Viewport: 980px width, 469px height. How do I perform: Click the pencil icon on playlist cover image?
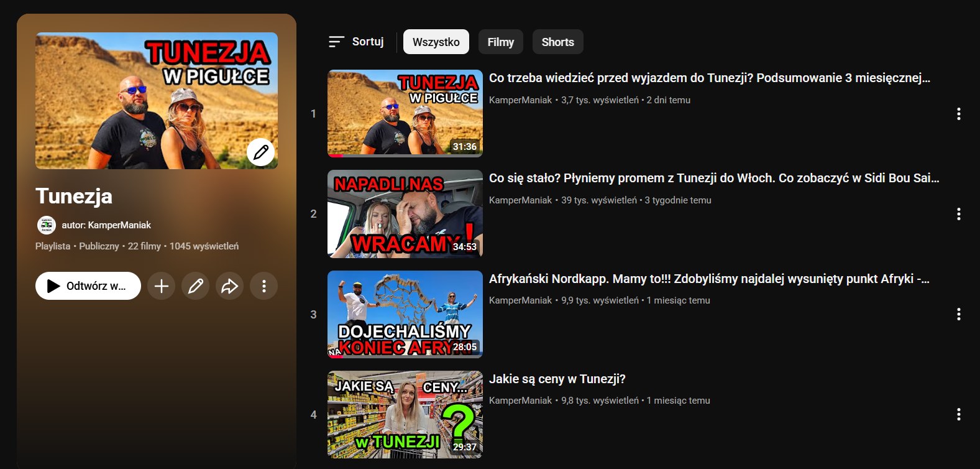[260, 152]
